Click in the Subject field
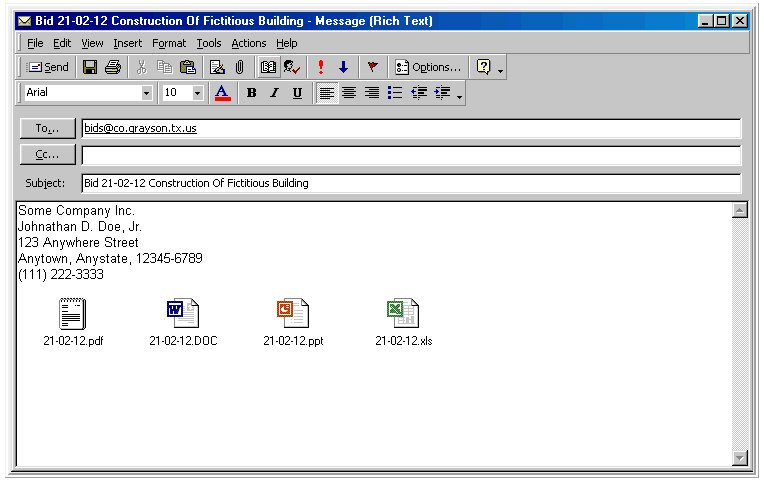Viewport: 764px width, 483px height. [x=411, y=183]
